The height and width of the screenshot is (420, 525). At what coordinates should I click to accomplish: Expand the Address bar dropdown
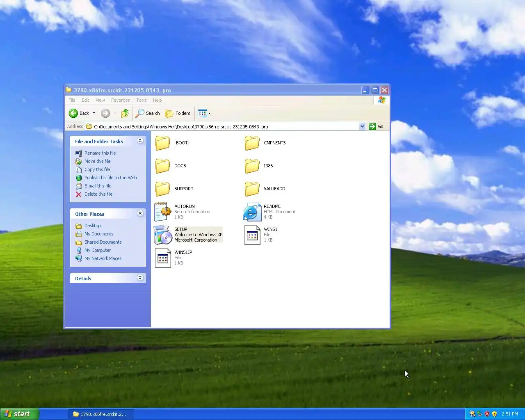[x=362, y=126]
